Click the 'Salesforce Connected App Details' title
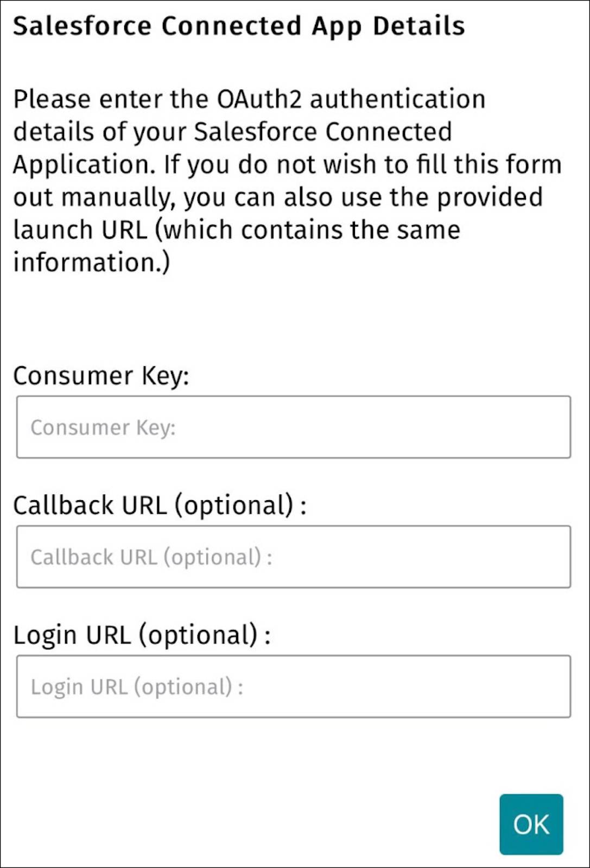 [x=239, y=26]
